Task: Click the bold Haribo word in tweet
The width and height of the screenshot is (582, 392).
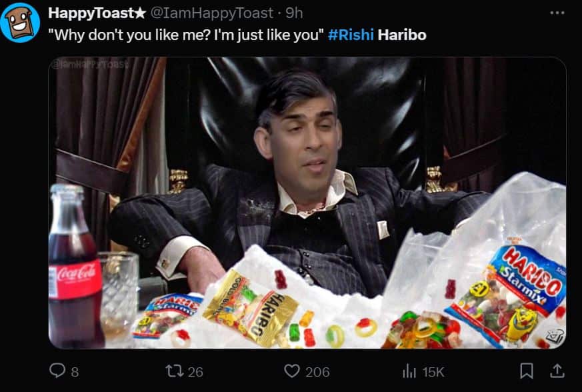Action: coord(402,35)
